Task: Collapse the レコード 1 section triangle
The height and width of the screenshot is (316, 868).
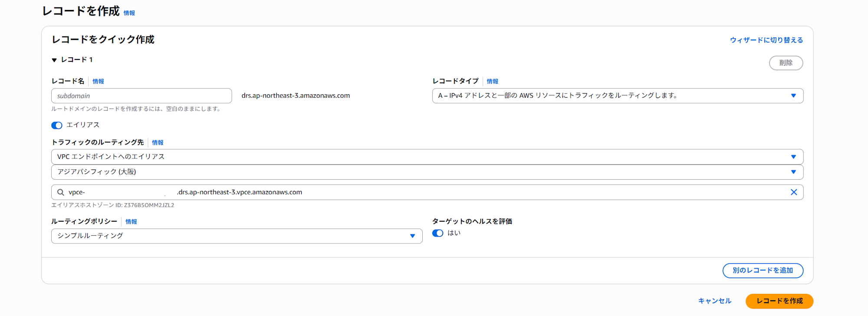Action: (54, 60)
